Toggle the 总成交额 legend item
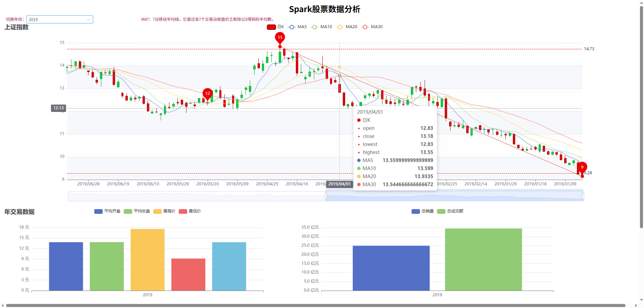The height and width of the screenshot is (308, 644). [x=450, y=211]
